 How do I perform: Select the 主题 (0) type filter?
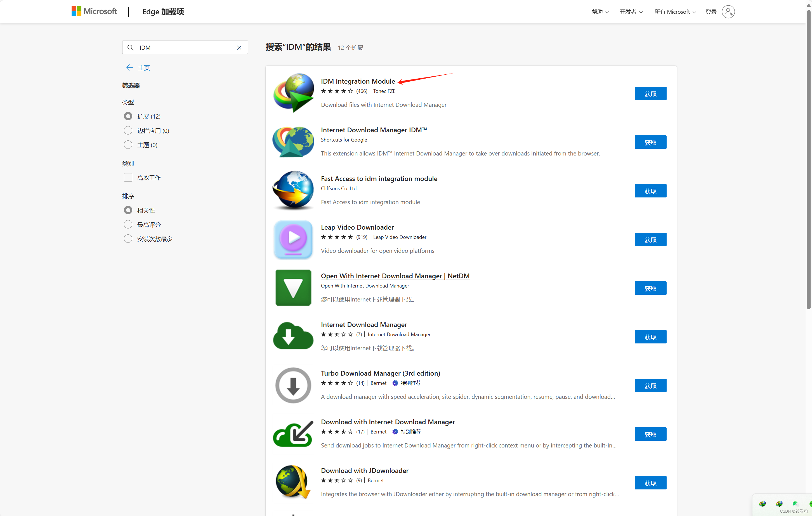coord(128,145)
